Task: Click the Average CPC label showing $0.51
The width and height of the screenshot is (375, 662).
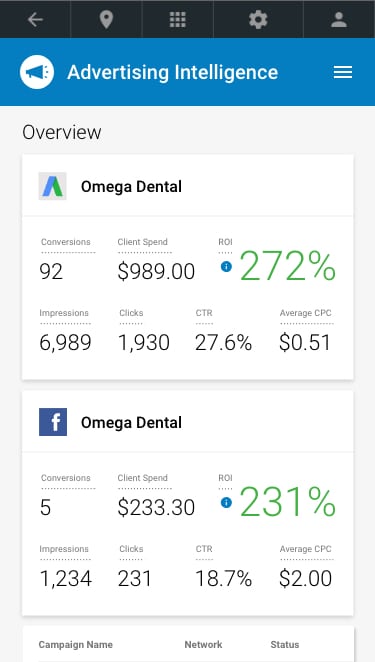Action: (x=305, y=313)
